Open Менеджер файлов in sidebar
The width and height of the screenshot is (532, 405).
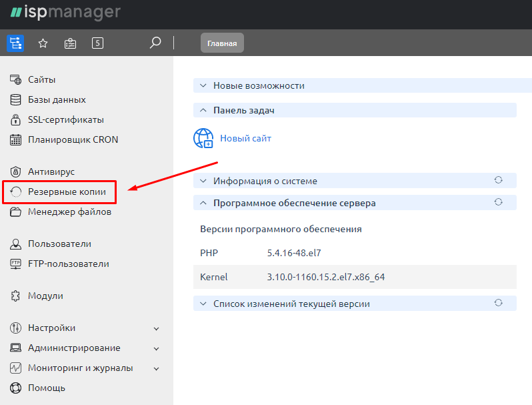pos(69,212)
